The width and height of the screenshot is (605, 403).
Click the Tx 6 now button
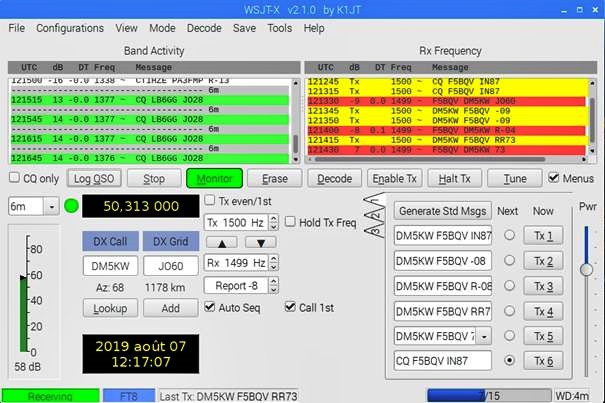tap(543, 361)
